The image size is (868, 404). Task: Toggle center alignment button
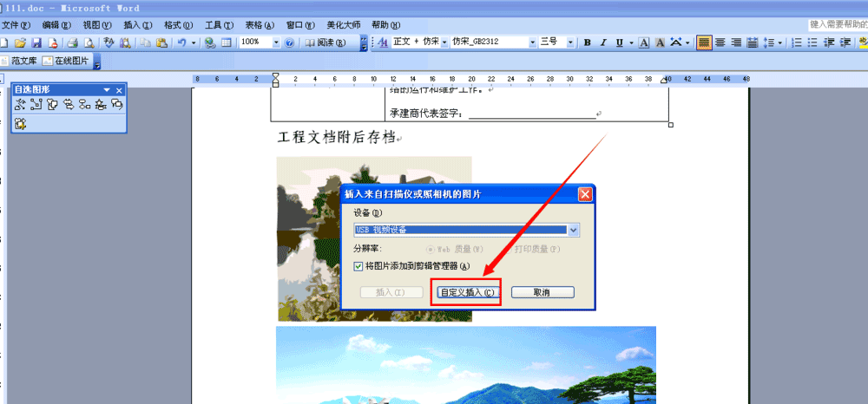[x=720, y=42]
